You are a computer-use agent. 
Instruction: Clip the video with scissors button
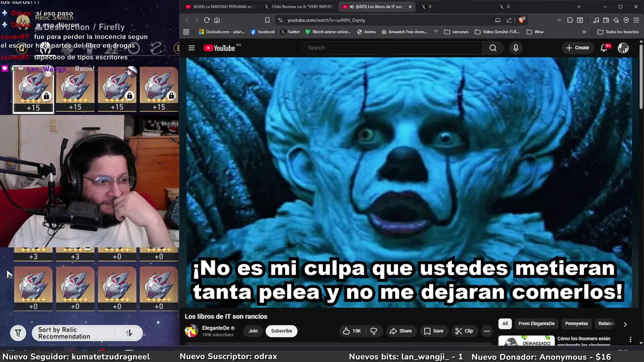coord(464,331)
